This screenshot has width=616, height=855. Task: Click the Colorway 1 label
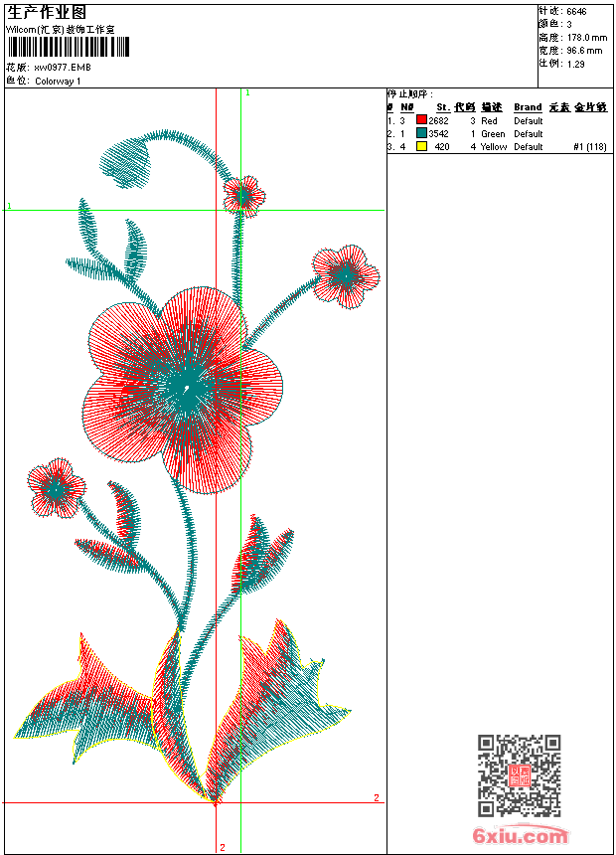click(x=58, y=82)
